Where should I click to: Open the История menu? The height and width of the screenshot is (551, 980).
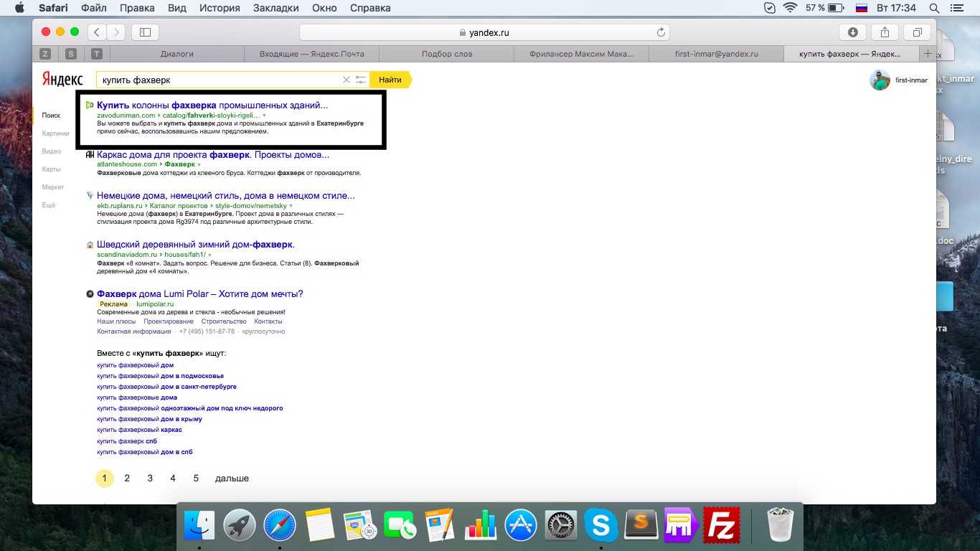219,8
